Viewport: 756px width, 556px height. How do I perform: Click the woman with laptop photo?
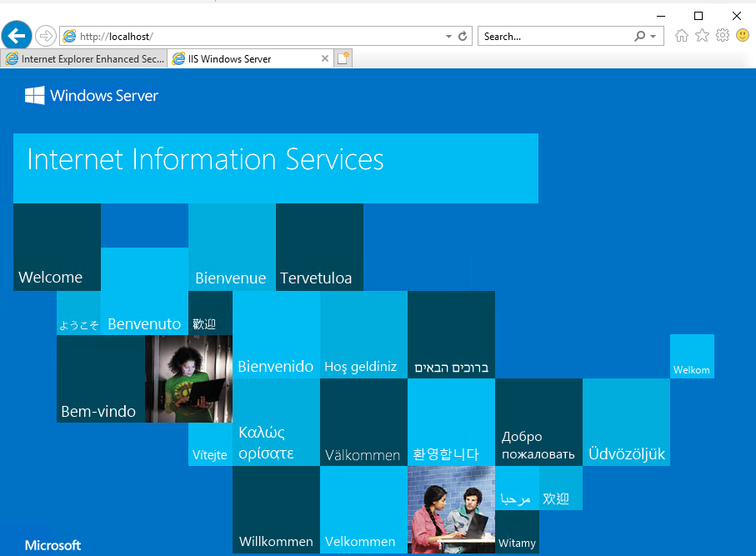(188, 379)
